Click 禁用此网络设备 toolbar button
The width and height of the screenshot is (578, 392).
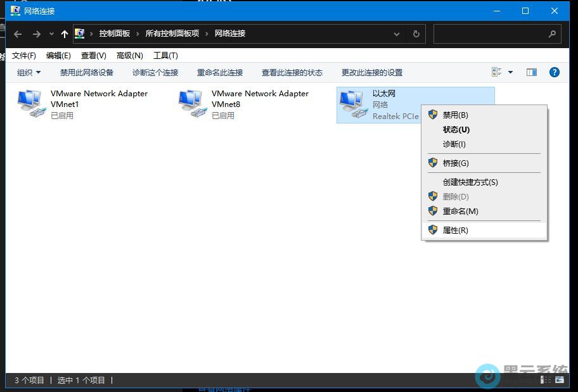pyautogui.click(x=87, y=72)
